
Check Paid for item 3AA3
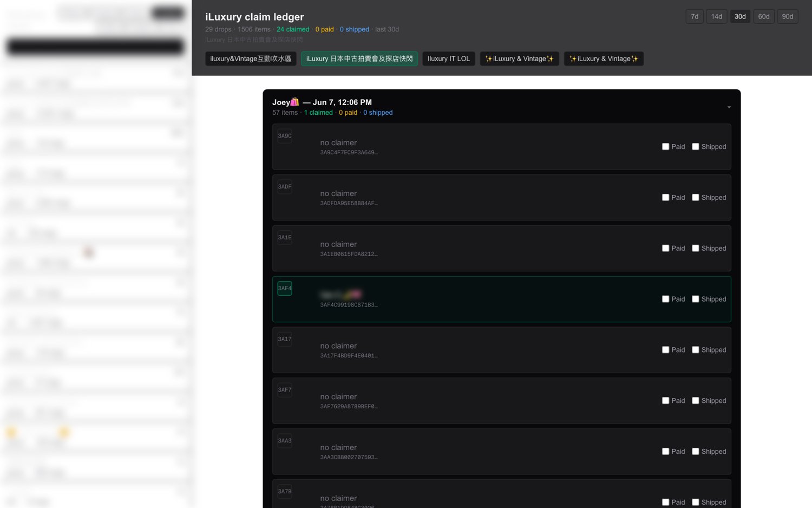tap(665, 451)
